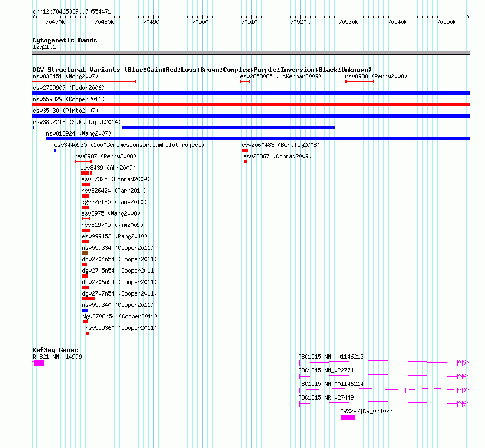485x448 pixels.
Task: Open esv3440930 (1000GenomesConsortiumPilotProject) entry
Action: 129,145
